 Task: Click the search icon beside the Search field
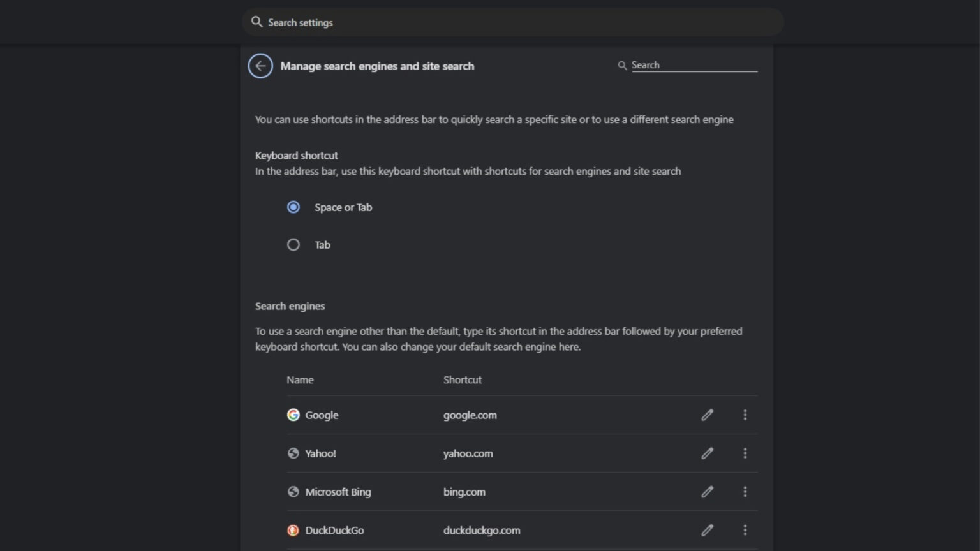click(622, 65)
